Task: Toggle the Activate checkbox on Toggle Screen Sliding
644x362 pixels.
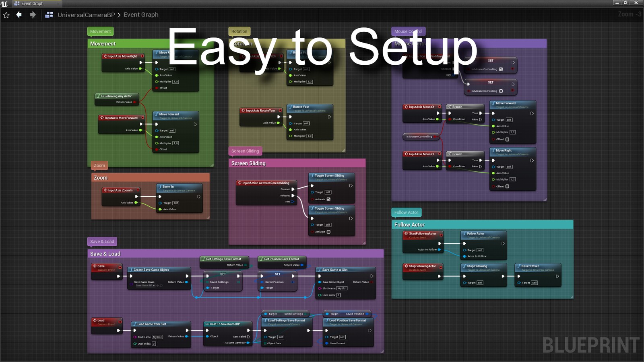Action: [x=329, y=199]
